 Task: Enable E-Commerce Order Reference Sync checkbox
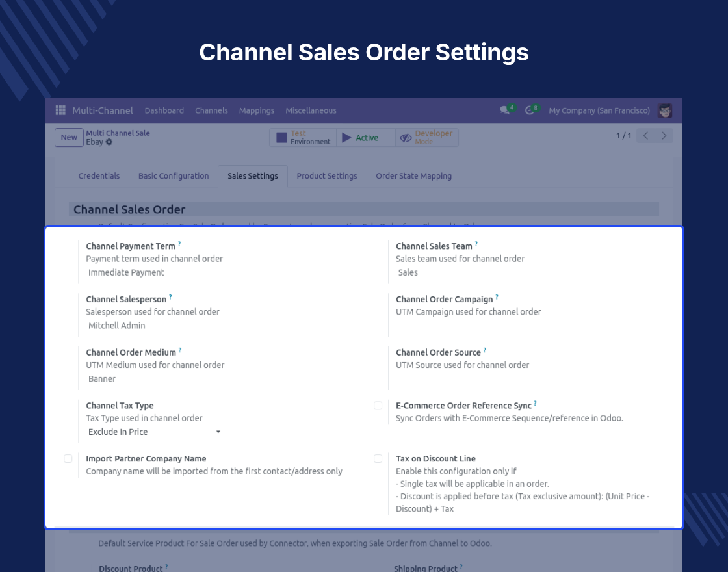pyautogui.click(x=378, y=406)
